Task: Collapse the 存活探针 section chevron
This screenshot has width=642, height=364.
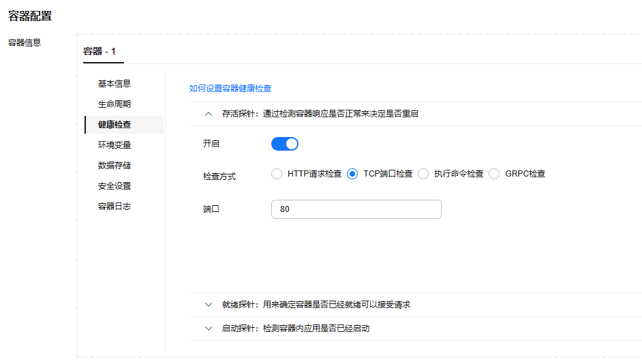Action: (209, 114)
